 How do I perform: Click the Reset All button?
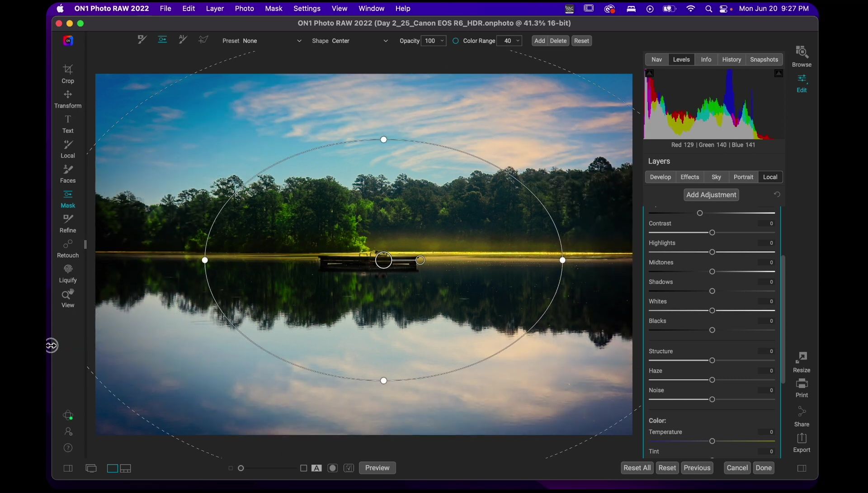[637, 468]
